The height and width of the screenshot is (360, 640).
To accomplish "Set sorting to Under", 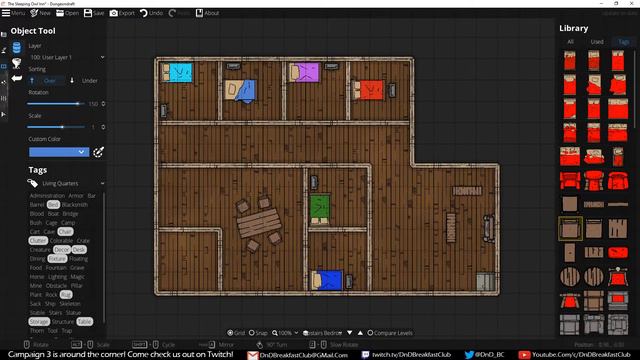I will 84,81.
